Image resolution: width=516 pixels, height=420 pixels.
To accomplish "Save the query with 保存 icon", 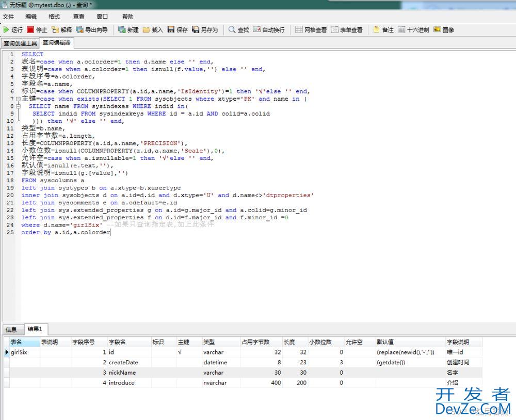I will tap(171, 29).
